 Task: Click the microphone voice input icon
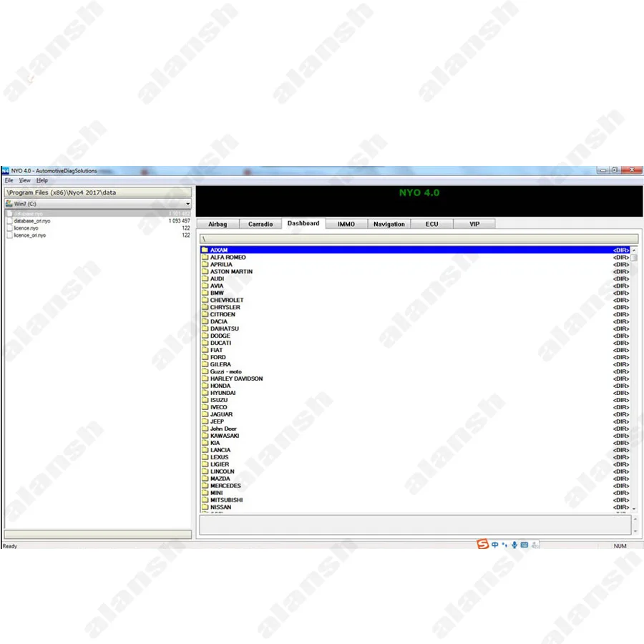click(514, 545)
